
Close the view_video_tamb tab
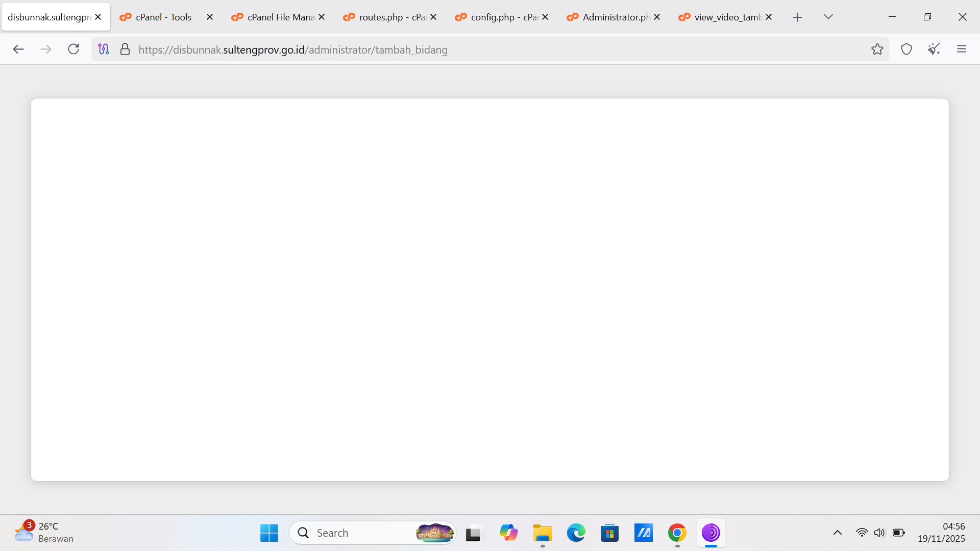(769, 17)
